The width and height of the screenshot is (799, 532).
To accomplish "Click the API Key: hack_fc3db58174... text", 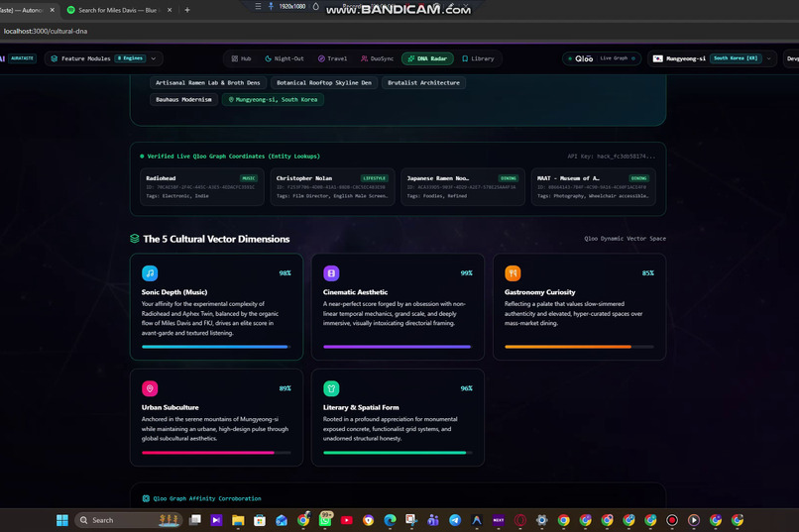I will click(x=612, y=157).
